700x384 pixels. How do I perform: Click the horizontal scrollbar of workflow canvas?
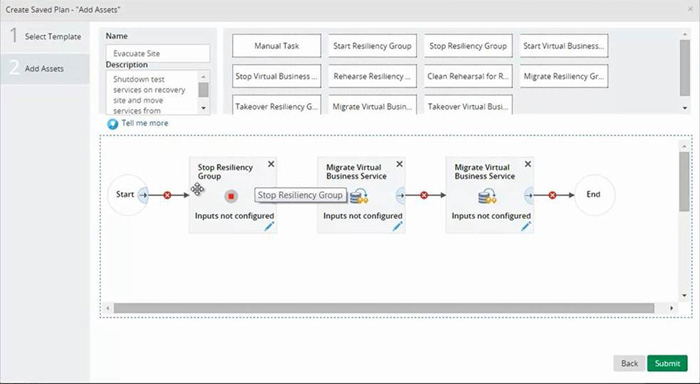384,308
